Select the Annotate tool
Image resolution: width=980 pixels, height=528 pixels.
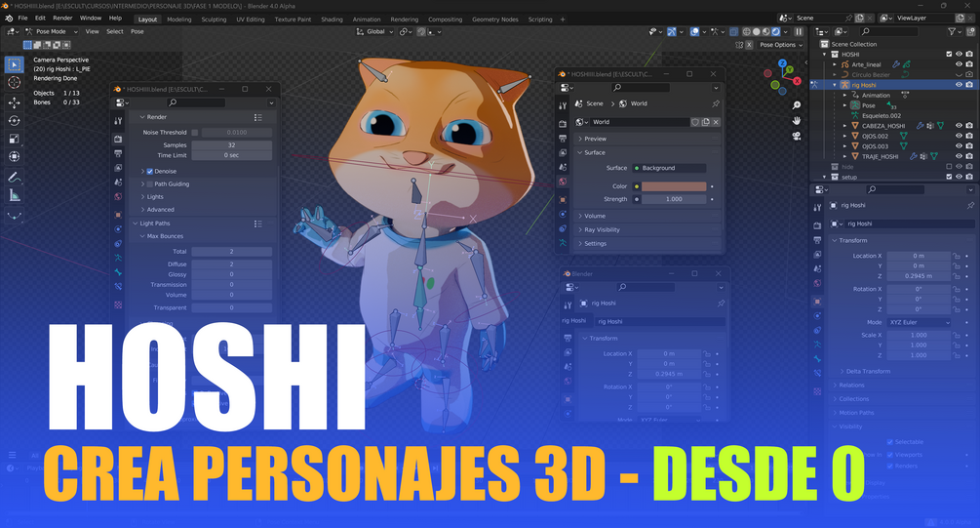click(x=15, y=177)
